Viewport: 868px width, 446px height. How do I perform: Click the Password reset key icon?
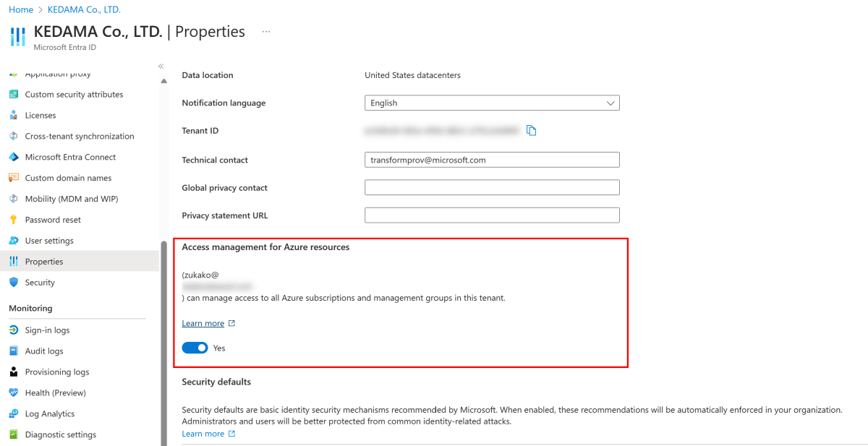(13, 220)
